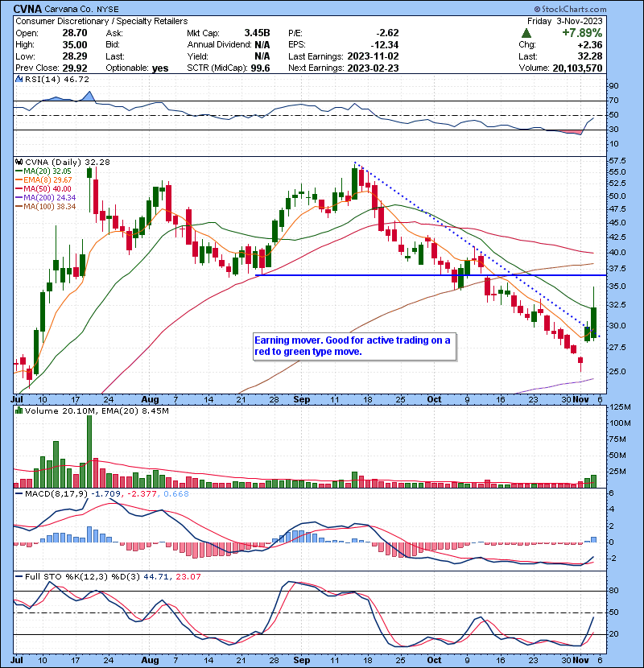
Task: Click the RSI line-chart icon beside RSI(14)
Action: (19, 79)
